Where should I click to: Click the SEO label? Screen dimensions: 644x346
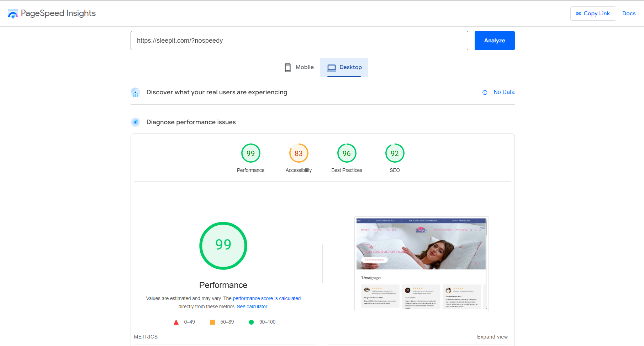click(395, 171)
